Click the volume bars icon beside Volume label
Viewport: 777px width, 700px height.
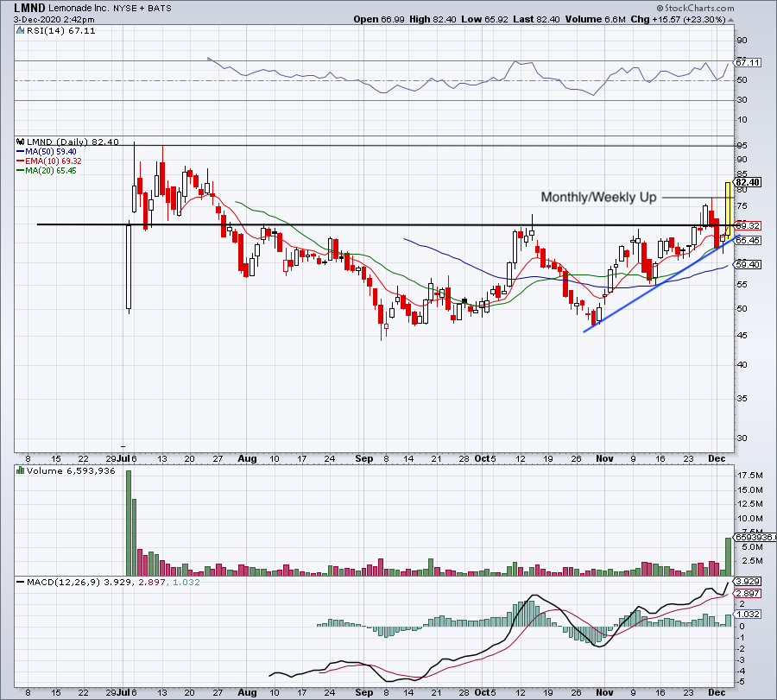pyautogui.click(x=21, y=470)
